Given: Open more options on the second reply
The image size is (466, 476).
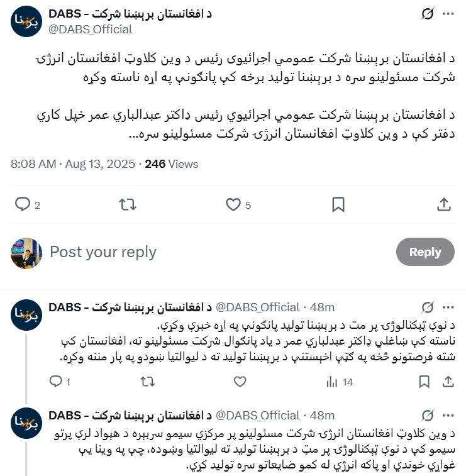Looking at the screenshot, I should (x=448, y=416).
